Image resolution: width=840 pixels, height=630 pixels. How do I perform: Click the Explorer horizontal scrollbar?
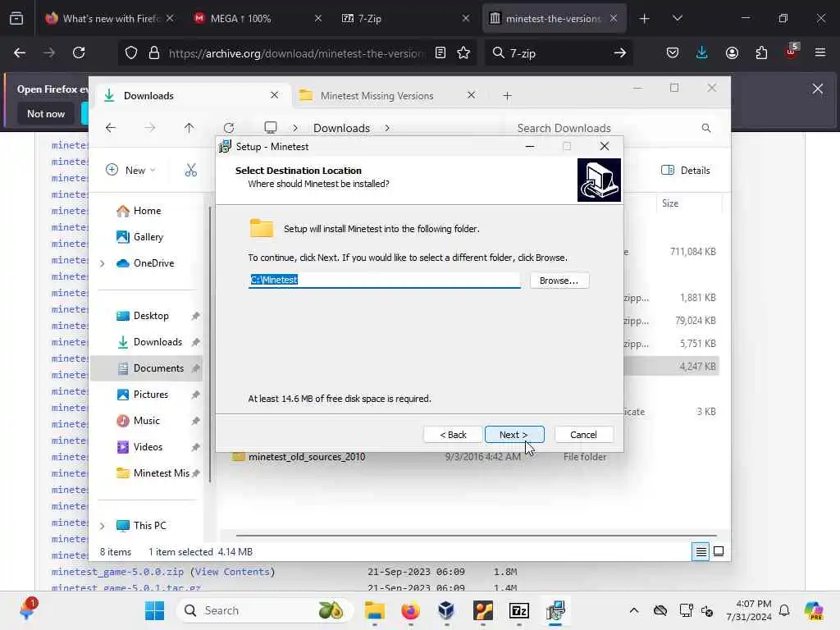click(x=476, y=535)
